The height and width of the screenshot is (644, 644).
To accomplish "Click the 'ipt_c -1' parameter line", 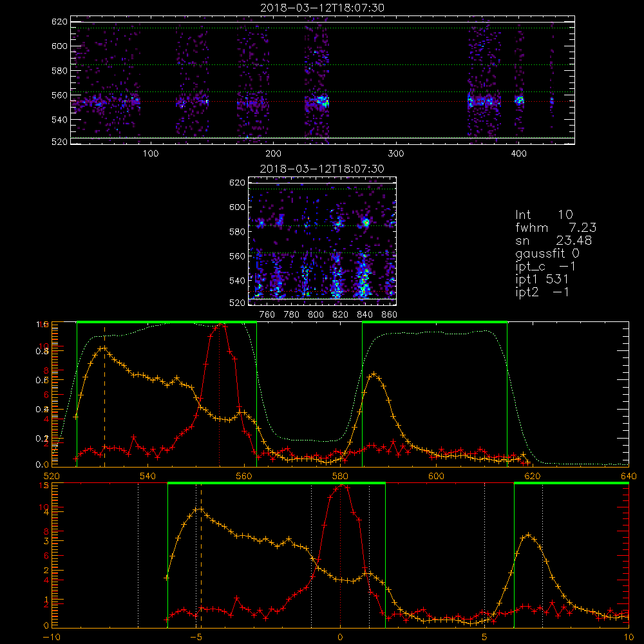I will coord(546,267).
